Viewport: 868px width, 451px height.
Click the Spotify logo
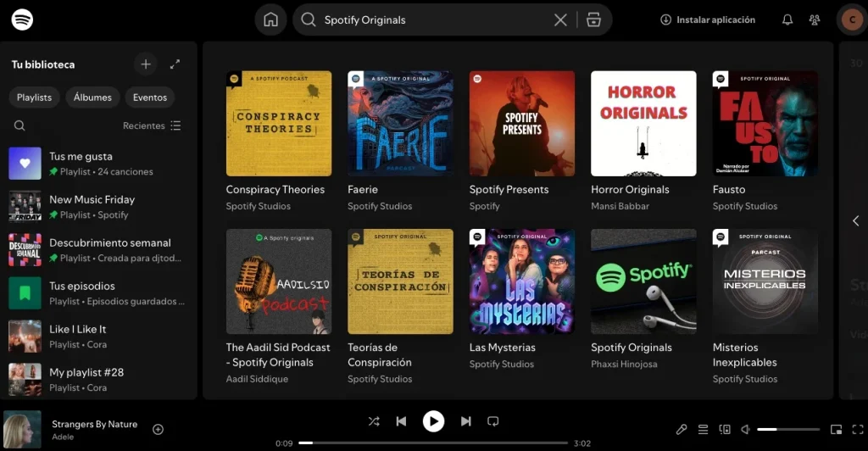pos(22,19)
